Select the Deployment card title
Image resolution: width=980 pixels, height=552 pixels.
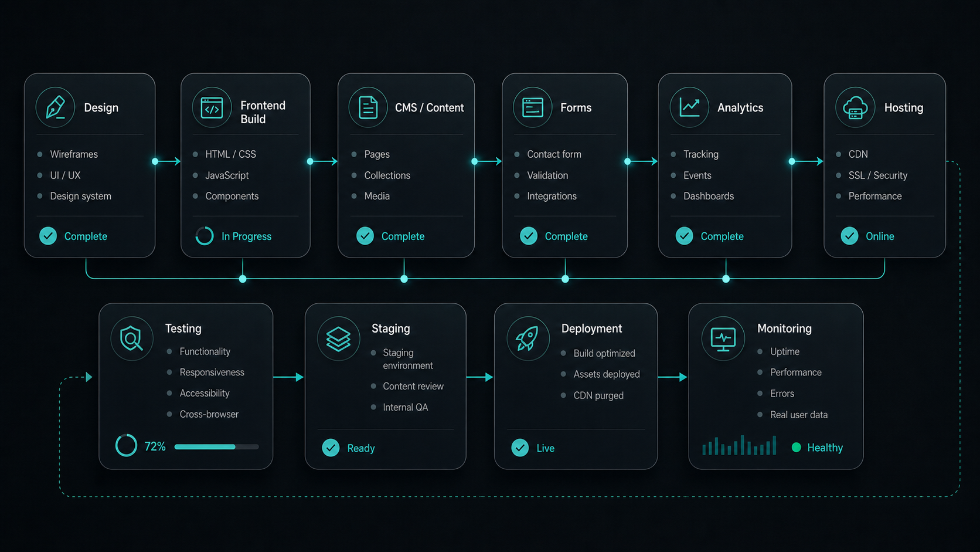point(591,329)
